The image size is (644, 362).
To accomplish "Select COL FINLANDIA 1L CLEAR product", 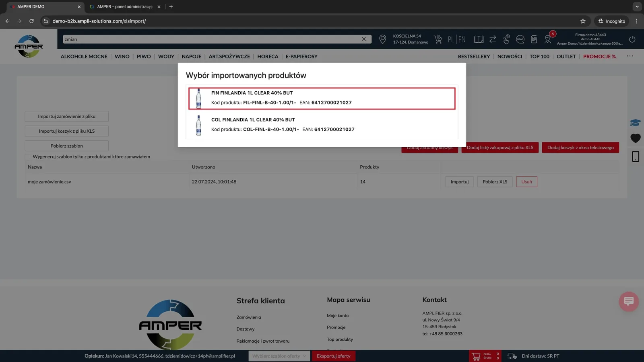I will (322, 125).
